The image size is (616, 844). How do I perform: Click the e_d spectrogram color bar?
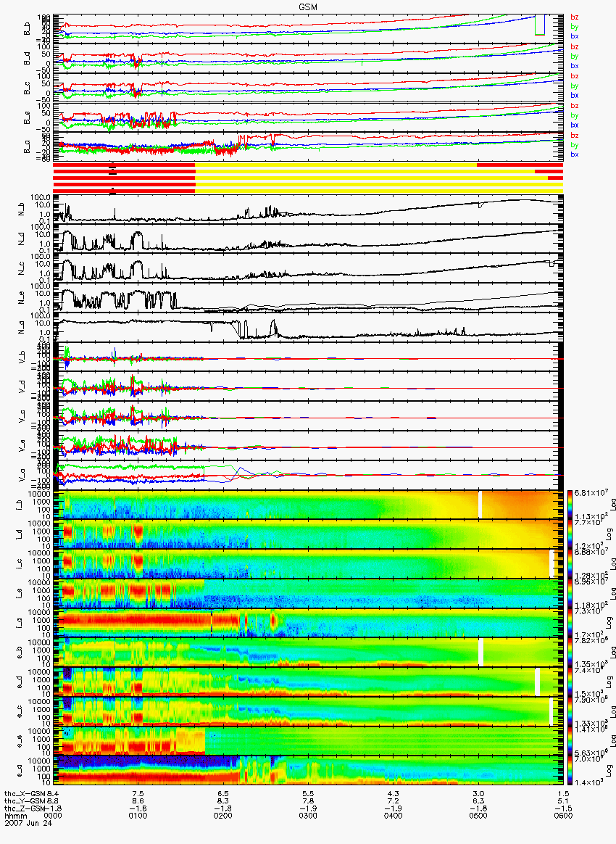571,683
